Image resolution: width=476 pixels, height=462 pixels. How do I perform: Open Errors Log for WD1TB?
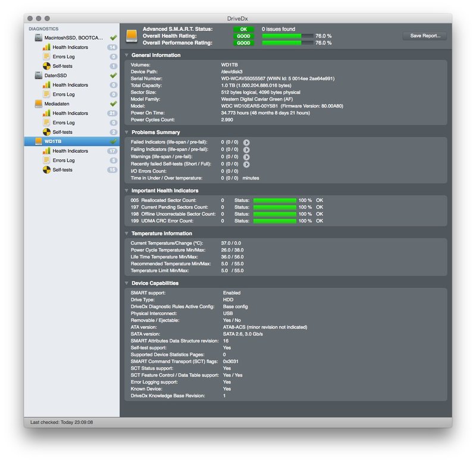coord(71,160)
